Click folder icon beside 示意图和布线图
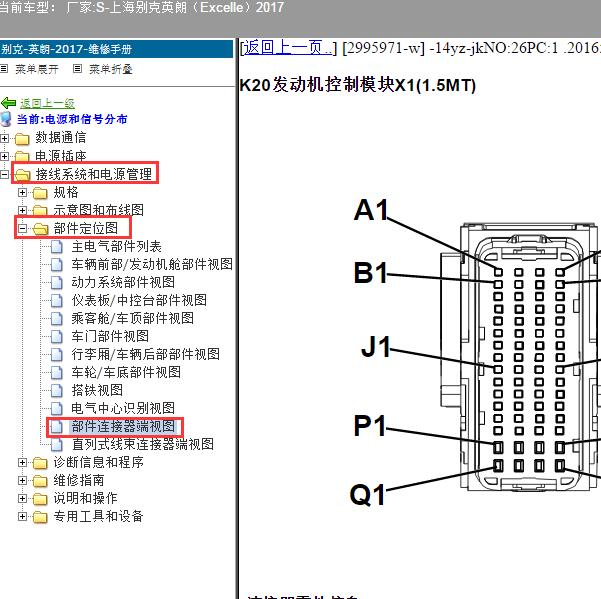The image size is (601, 599). point(40,211)
